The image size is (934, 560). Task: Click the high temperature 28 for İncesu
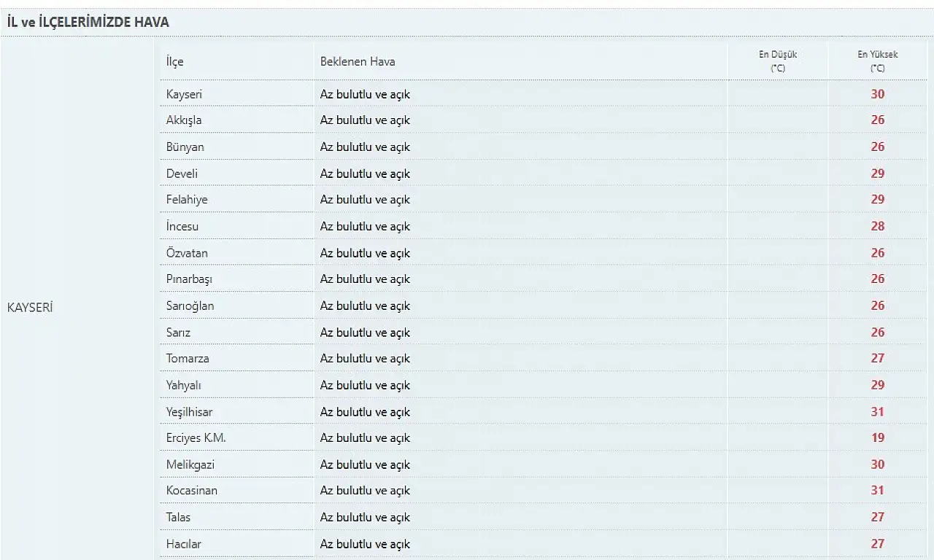877,227
